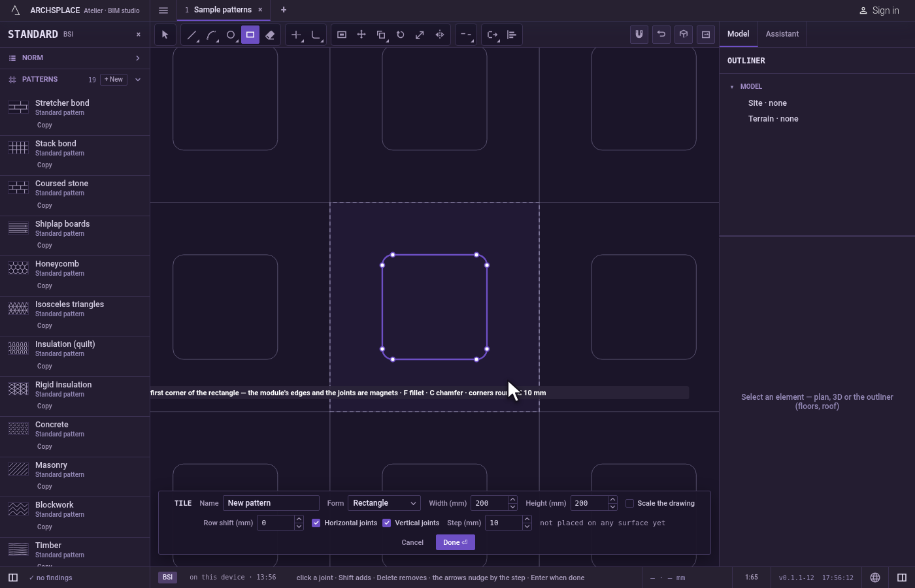Collapse the PATTERNS section chevron
Viewport: 915px width, 588px height.
coord(138,80)
